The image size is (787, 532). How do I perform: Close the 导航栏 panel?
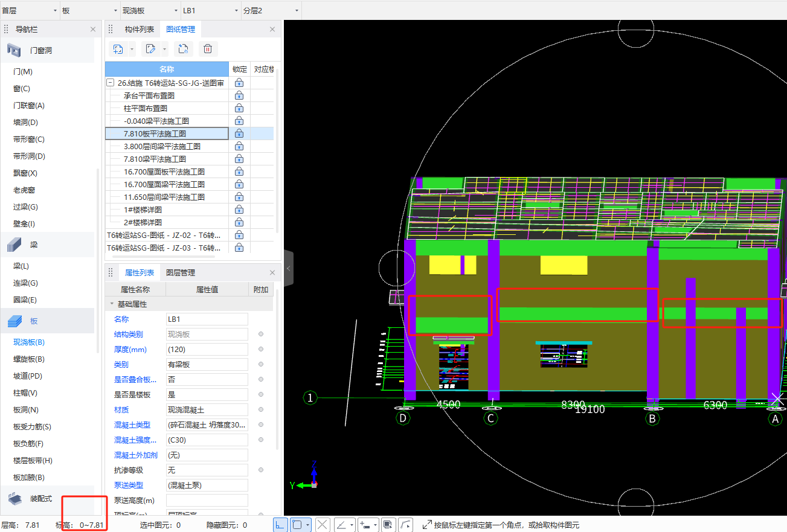[x=93, y=29]
